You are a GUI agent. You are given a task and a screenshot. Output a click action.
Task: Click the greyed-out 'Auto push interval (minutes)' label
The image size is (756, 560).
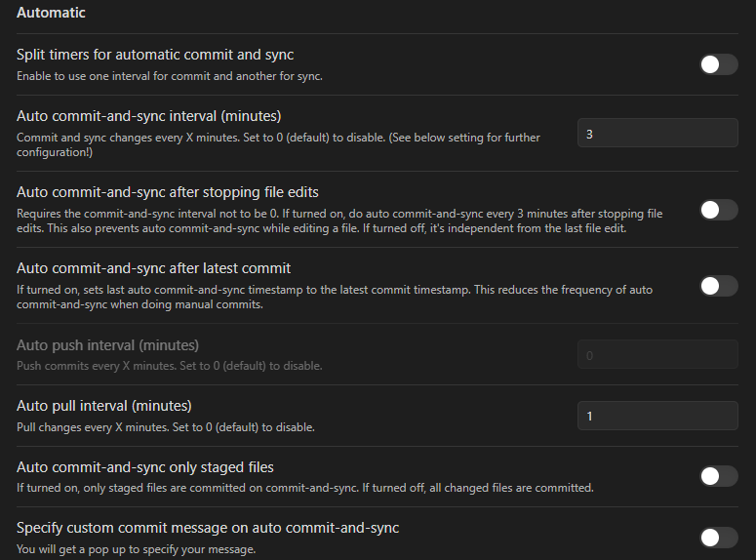107,345
